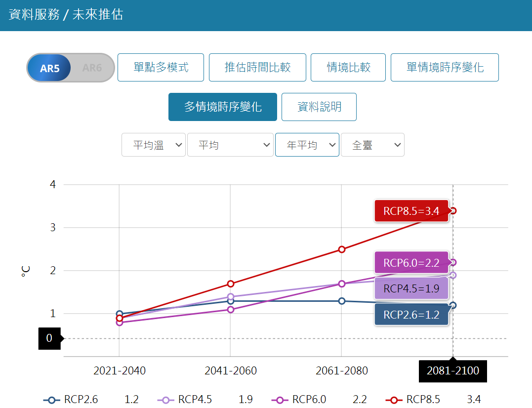Viewport: 532px width, 408px height.
Task: Hide the RCP4.5 series via legend
Action: pos(185,400)
